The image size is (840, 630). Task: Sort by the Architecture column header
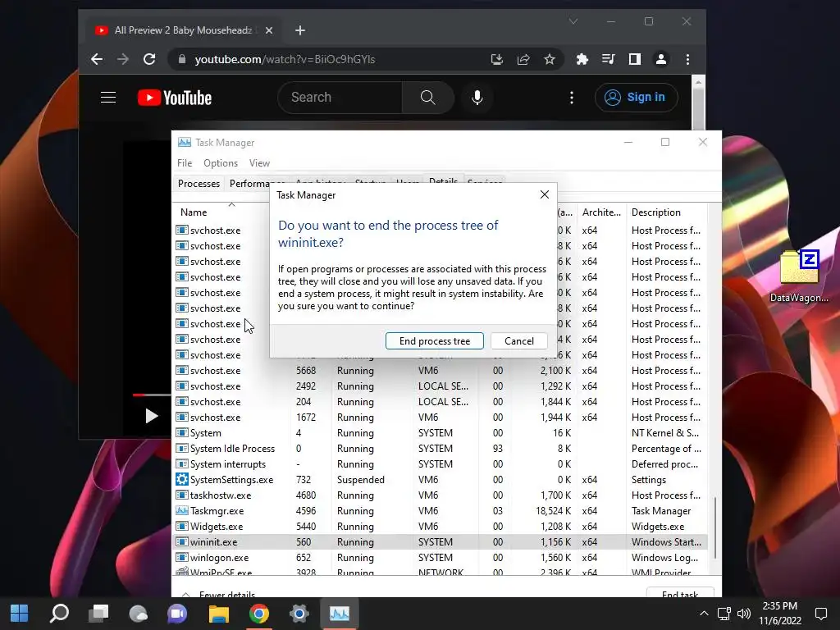click(x=601, y=212)
